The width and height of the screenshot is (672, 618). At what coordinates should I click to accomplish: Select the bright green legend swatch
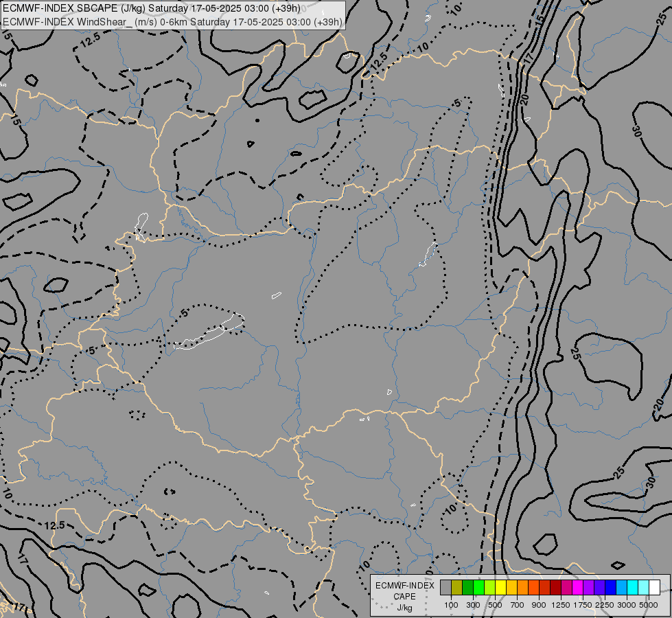(478, 587)
